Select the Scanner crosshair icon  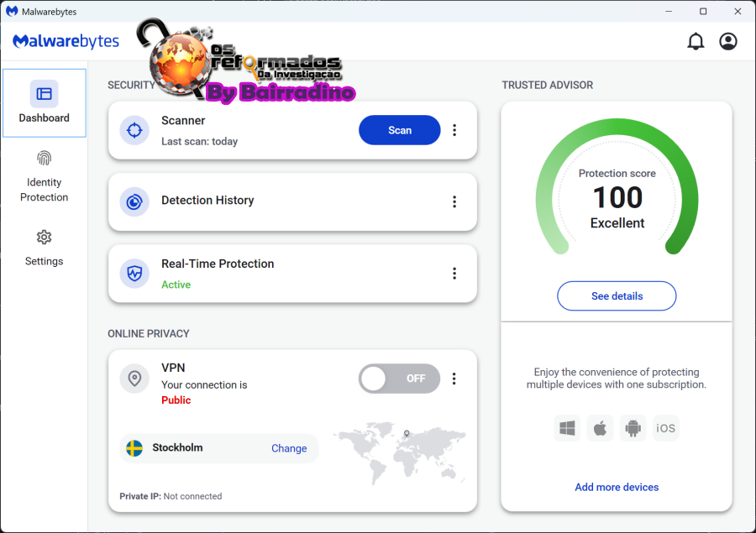134,130
